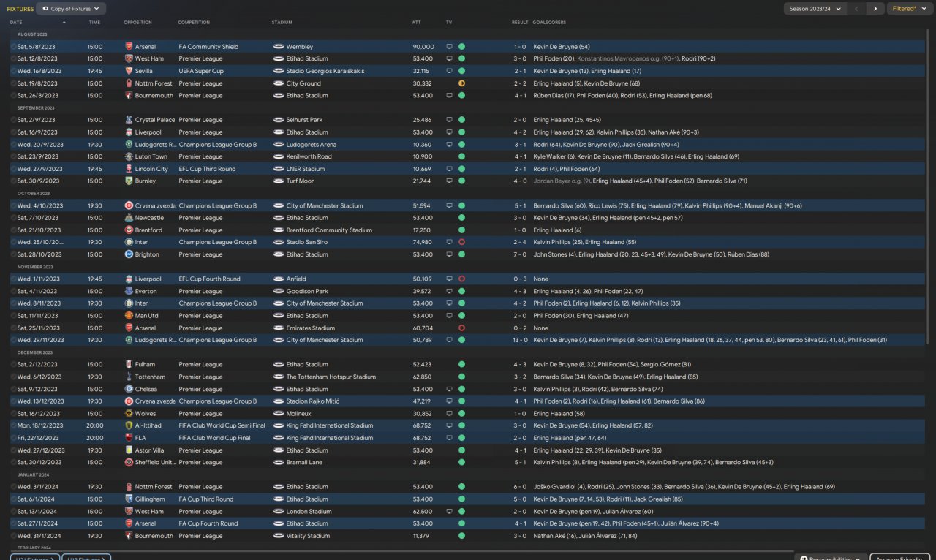The image size is (936, 560).
Task: Click the green win indicator in the 13-0 row
Action: (x=461, y=340)
